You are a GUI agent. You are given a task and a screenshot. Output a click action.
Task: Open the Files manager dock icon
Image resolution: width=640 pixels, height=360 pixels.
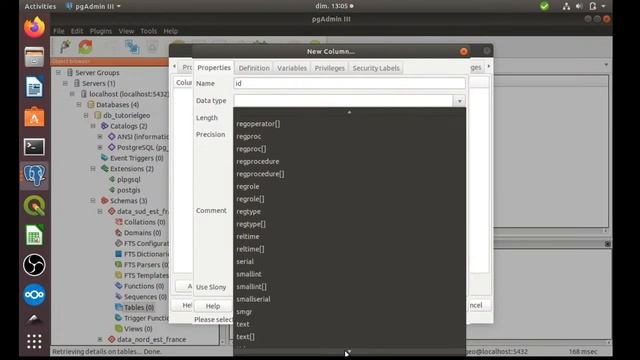coord(34,57)
